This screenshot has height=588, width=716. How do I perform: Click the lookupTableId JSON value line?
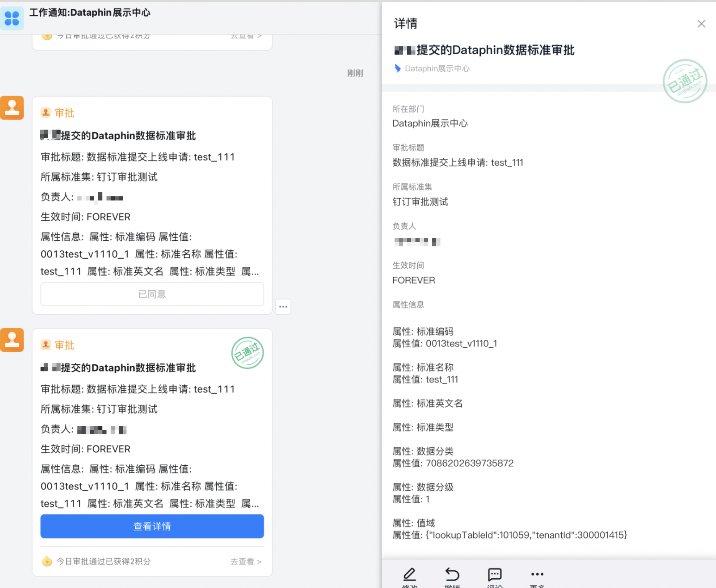coord(510,535)
